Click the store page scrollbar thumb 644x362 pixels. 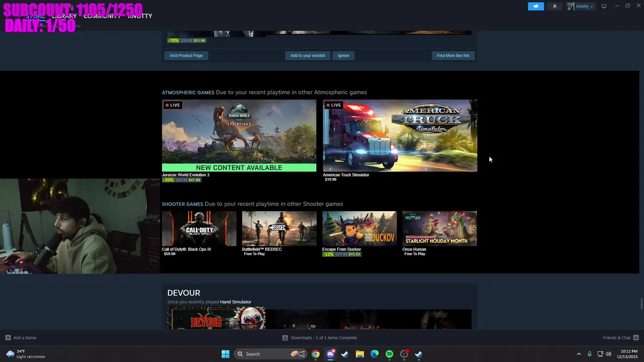coord(641,304)
